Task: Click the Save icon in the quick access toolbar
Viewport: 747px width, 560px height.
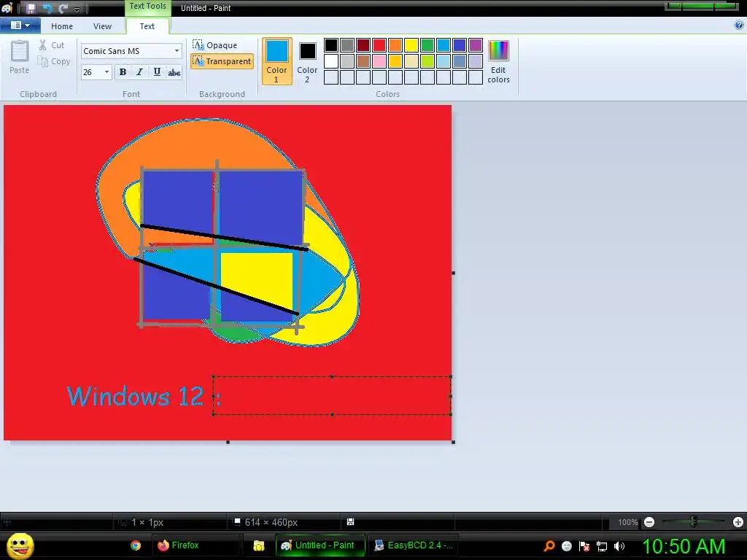Action: pos(31,8)
